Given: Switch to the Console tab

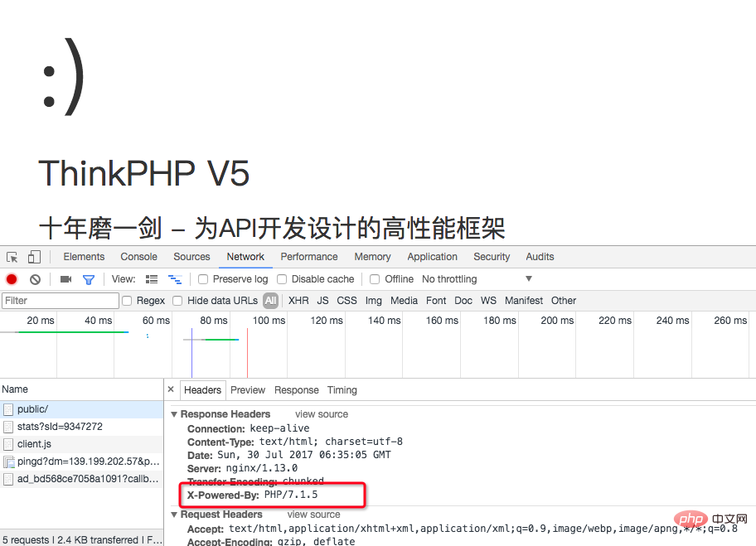Looking at the screenshot, I should click(x=139, y=257).
